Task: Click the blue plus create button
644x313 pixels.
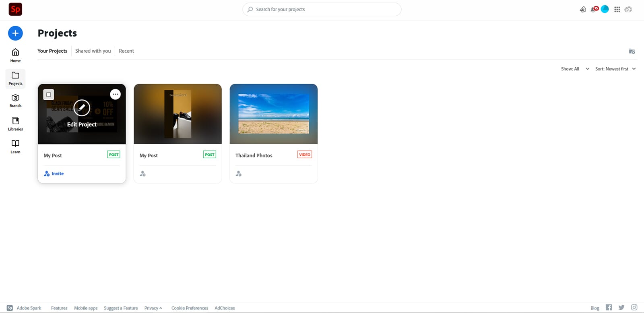Action: coord(15,33)
